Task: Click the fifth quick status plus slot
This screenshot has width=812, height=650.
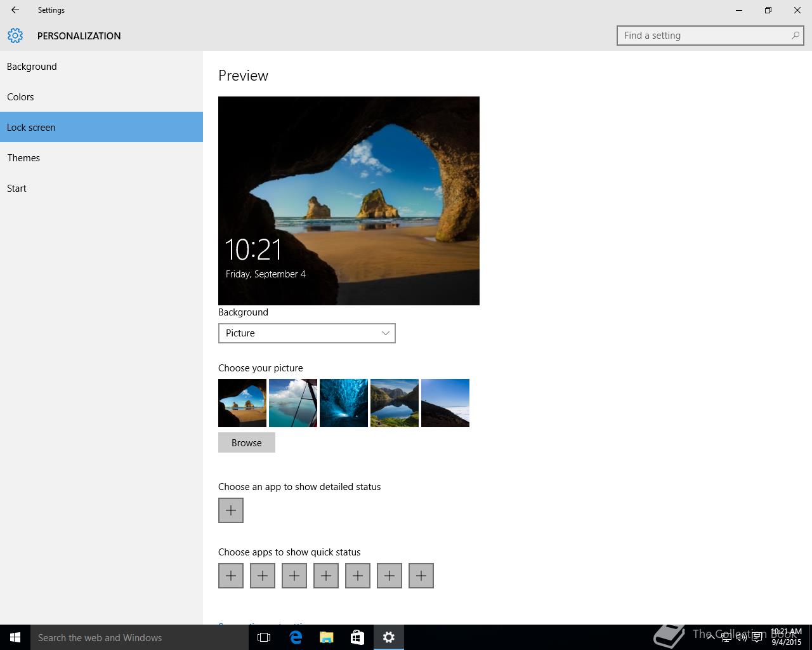Action: point(358,576)
